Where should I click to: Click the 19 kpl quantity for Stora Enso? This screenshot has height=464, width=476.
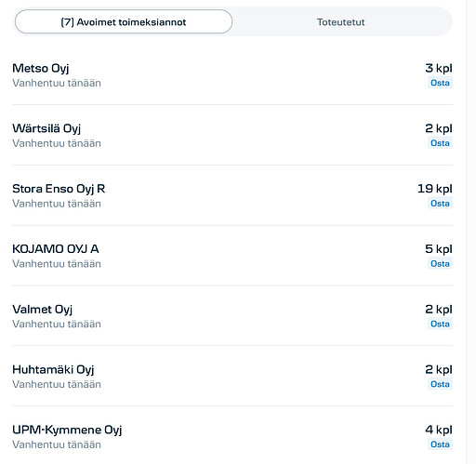435,189
